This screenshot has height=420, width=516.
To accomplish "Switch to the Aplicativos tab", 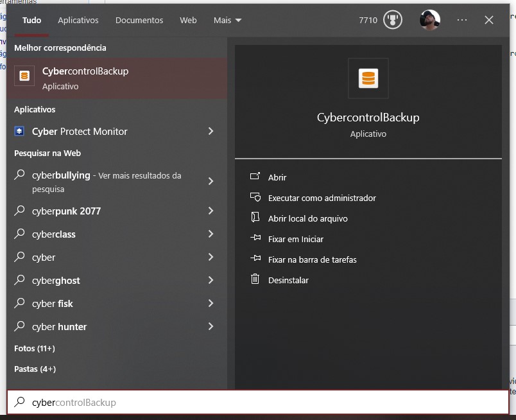I will pos(78,20).
